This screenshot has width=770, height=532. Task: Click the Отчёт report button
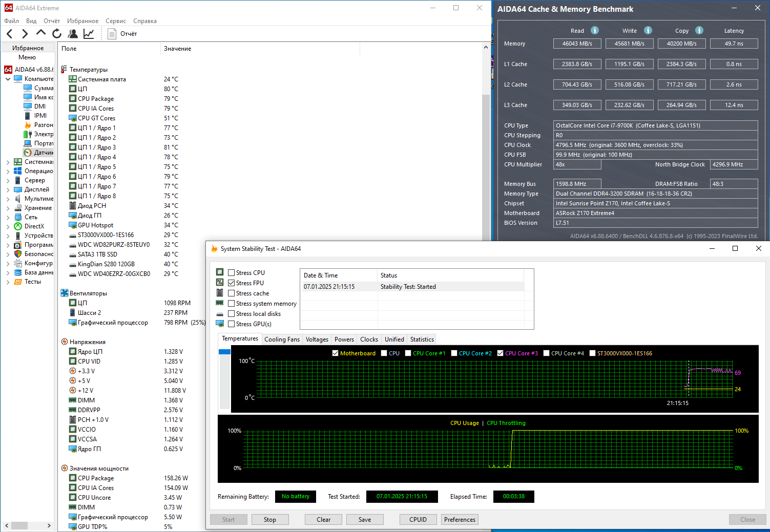(x=123, y=34)
